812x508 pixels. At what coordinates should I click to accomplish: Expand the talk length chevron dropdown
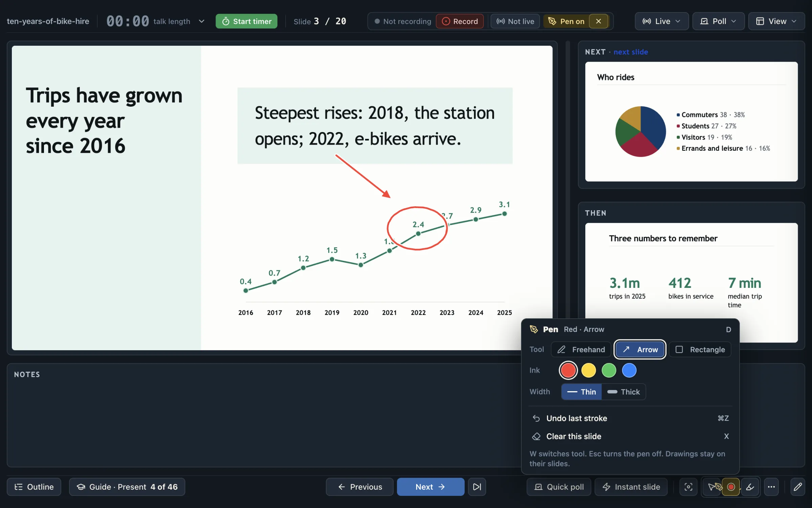click(202, 21)
